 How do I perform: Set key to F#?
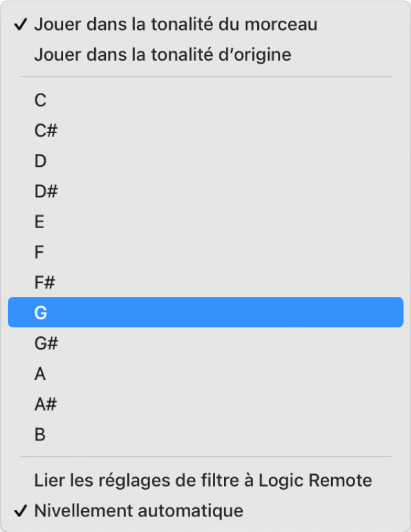point(45,283)
